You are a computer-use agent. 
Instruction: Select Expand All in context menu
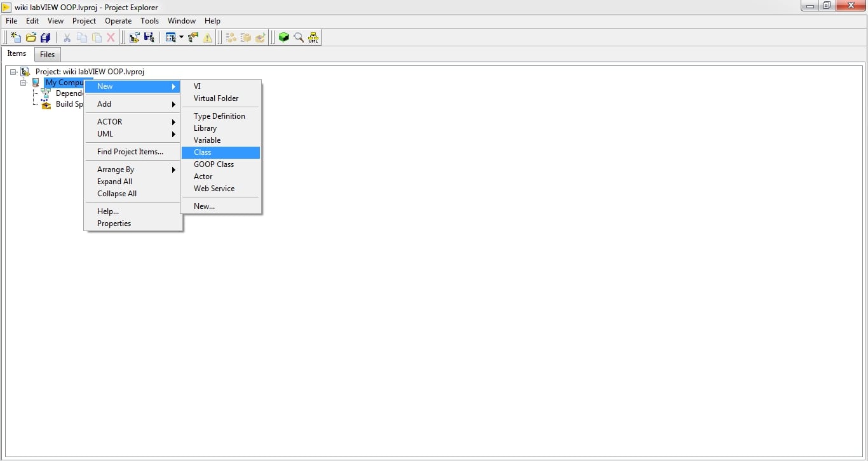(x=133, y=182)
